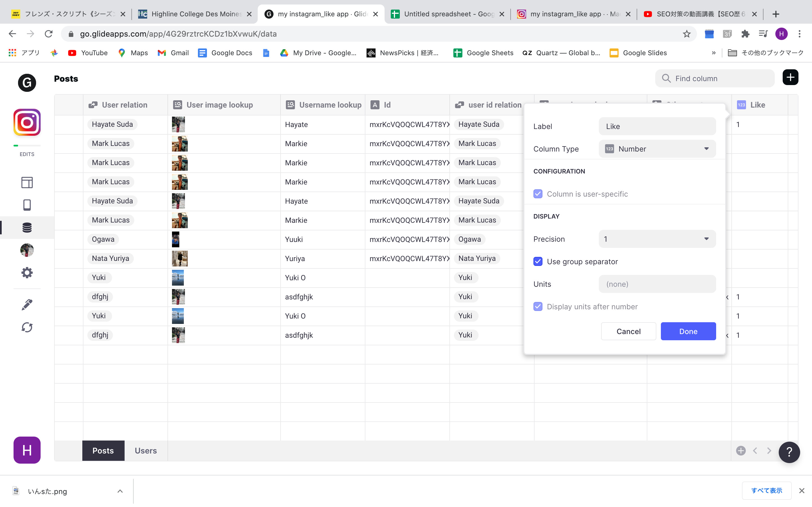Switch to the Users table tab
This screenshot has width=812, height=507.
(x=145, y=451)
